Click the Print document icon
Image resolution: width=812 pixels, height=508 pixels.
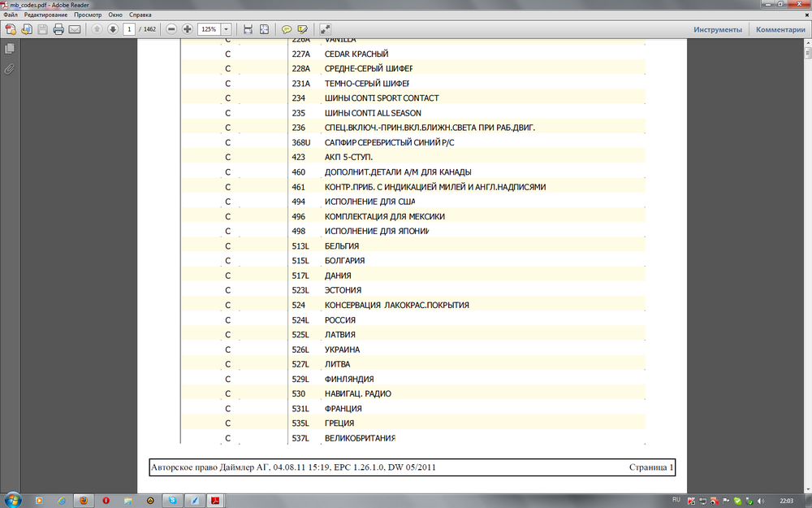click(58, 29)
